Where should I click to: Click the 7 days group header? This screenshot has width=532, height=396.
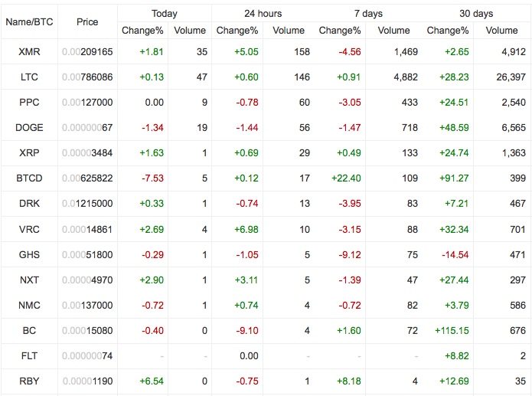(368, 14)
